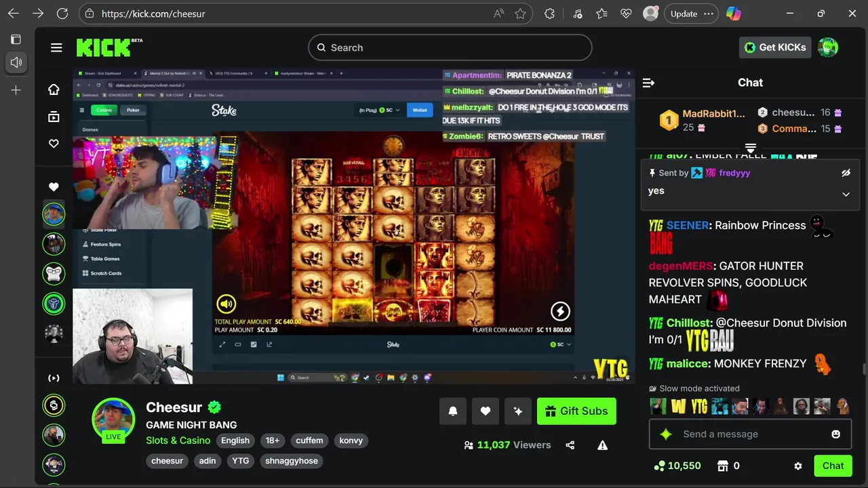Screen dimensions: 868x488
Task: Open the Kick search box
Action: coord(450,47)
